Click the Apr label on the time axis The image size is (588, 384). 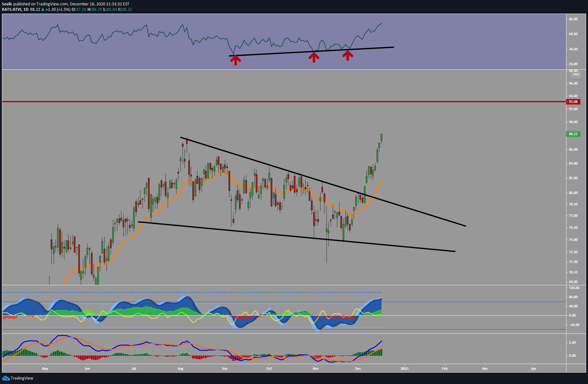(534, 368)
